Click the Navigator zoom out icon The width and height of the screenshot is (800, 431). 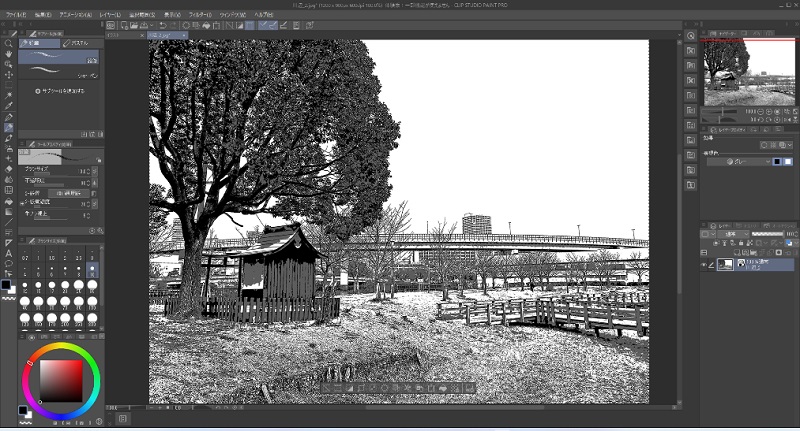coord(761,111)
